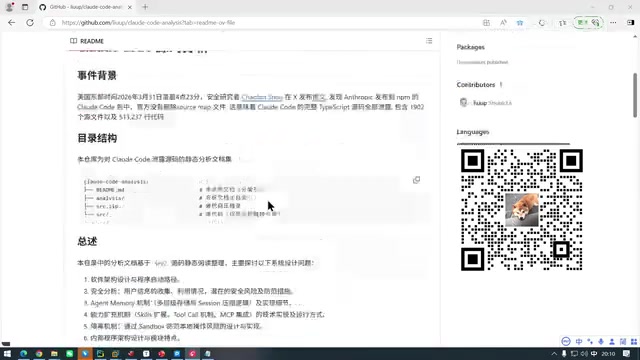640x360 pixels.
Task: Open the browser profile avatar
Action: click(x=9, y=7)
